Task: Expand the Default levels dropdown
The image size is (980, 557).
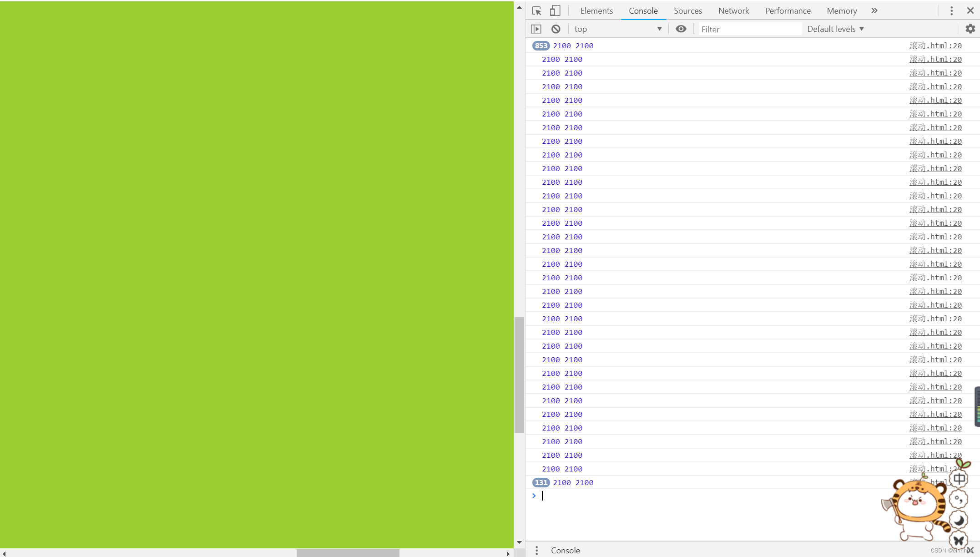Action: coord(835,29)
